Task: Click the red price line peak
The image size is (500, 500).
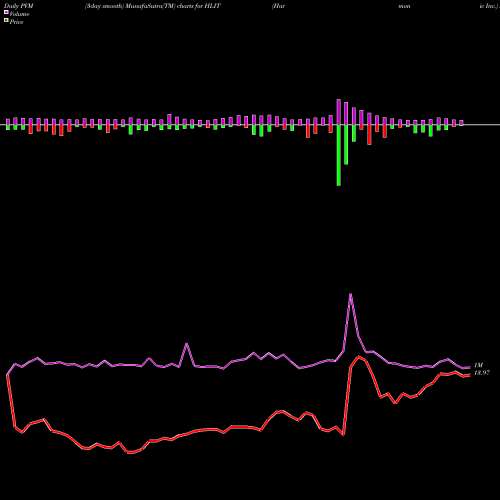Action: pyautogui.click(x=359, y=357)
